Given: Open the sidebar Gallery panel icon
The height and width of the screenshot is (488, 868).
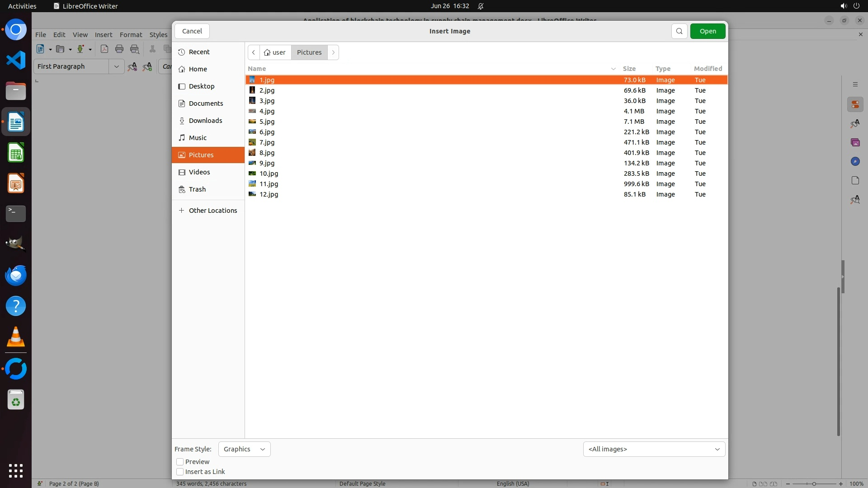Looking at the screenshot, I should 855,143.
